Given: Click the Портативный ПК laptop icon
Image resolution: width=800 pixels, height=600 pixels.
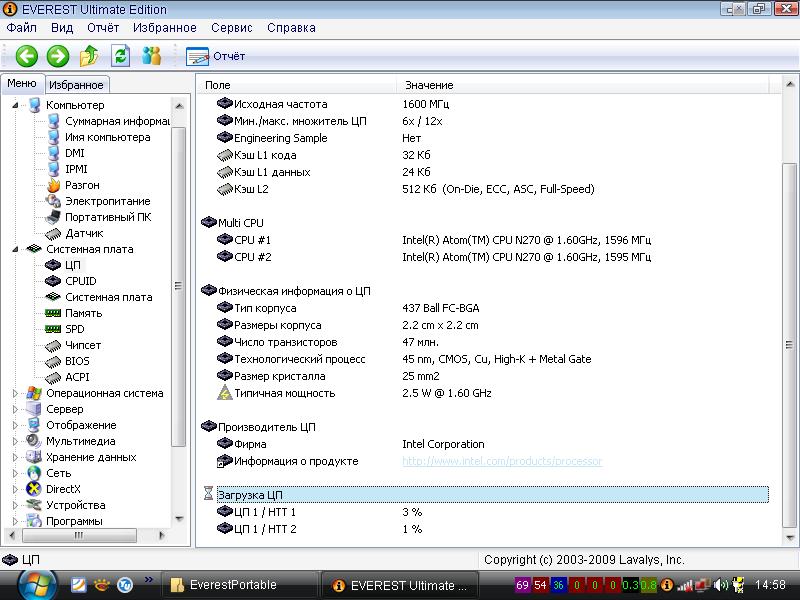Looking at the screenshot, I should (x=53, y=217).
